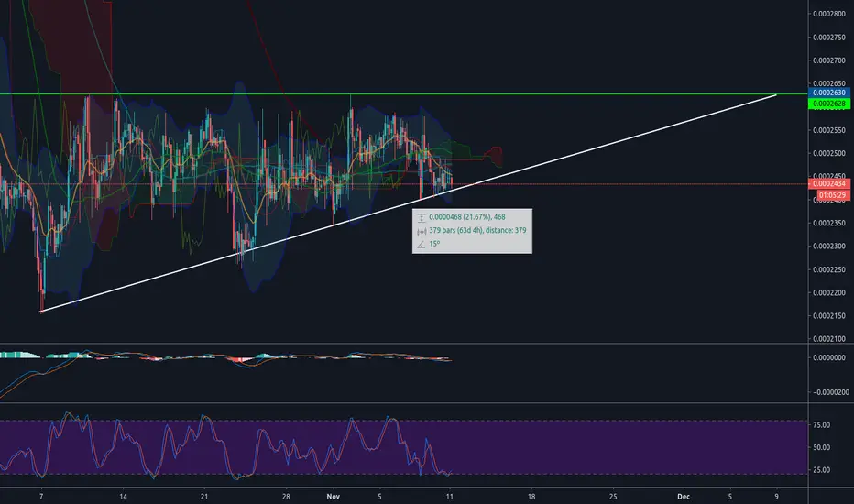
Task: Click the 0.0002750 price scale label
Action: pos(829,38)
